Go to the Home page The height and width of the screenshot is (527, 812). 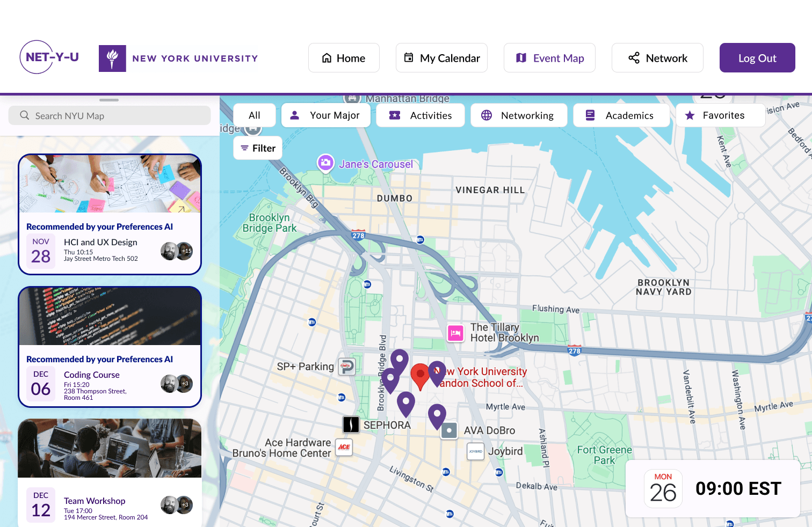tap(344, 58)
